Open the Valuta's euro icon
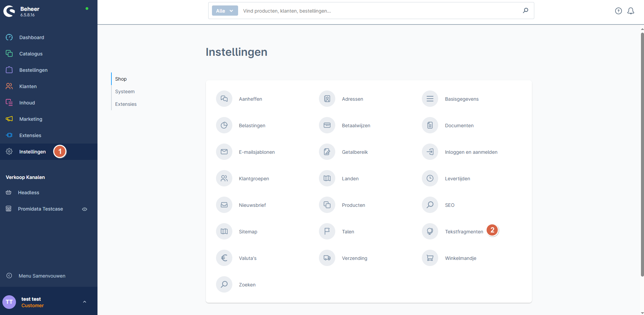The width and height of the screenshot is (644, 315). [x=224, y=258]
